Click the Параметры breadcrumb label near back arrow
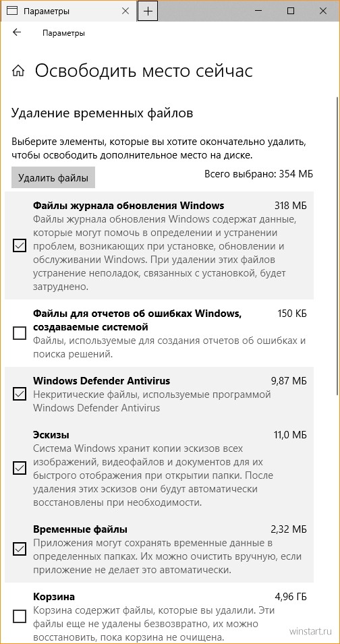 [x=63, y=33]
